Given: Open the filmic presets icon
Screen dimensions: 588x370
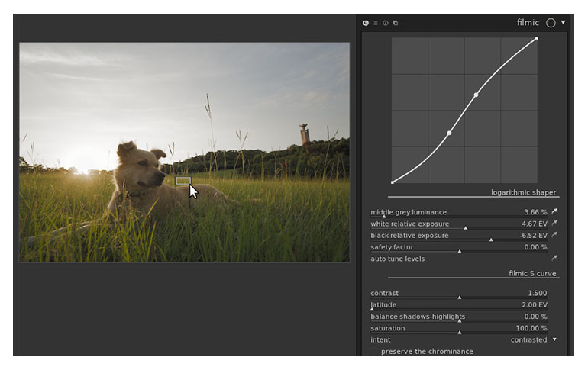Looking at the screenshot, I should pyautogui.click(x=395, y=23).
